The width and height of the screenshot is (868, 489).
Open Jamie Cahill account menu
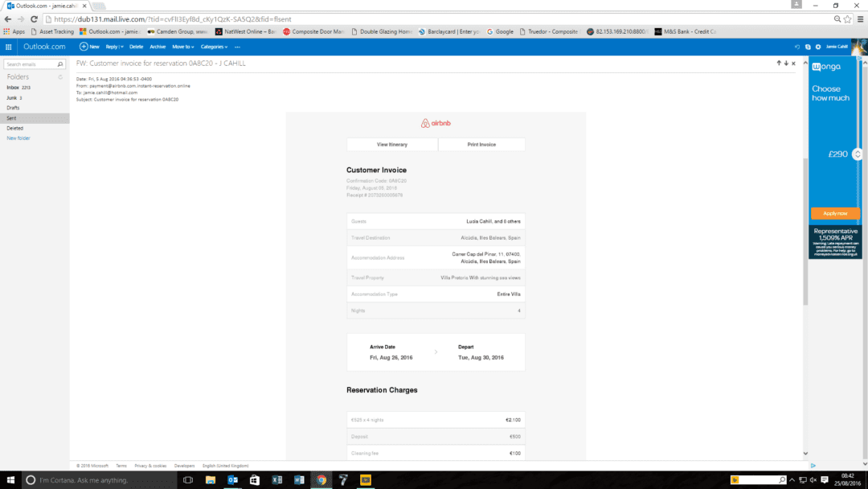click(837, 47)
